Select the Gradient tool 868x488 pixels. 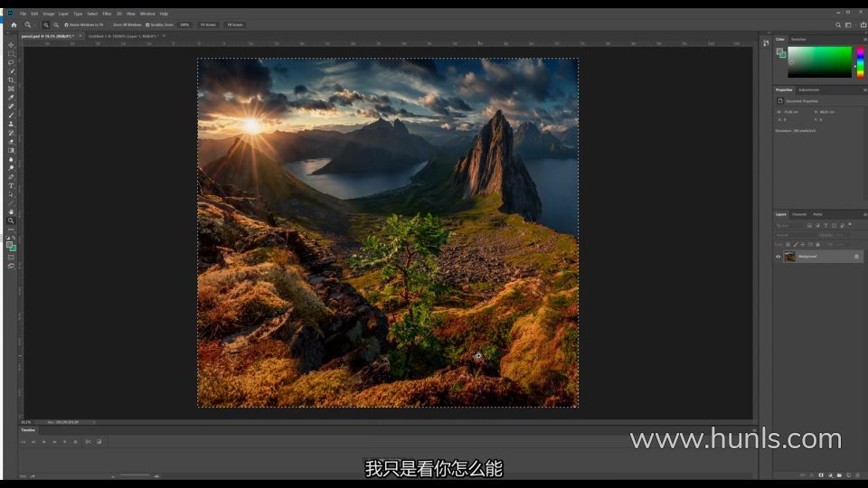[11, 151]
